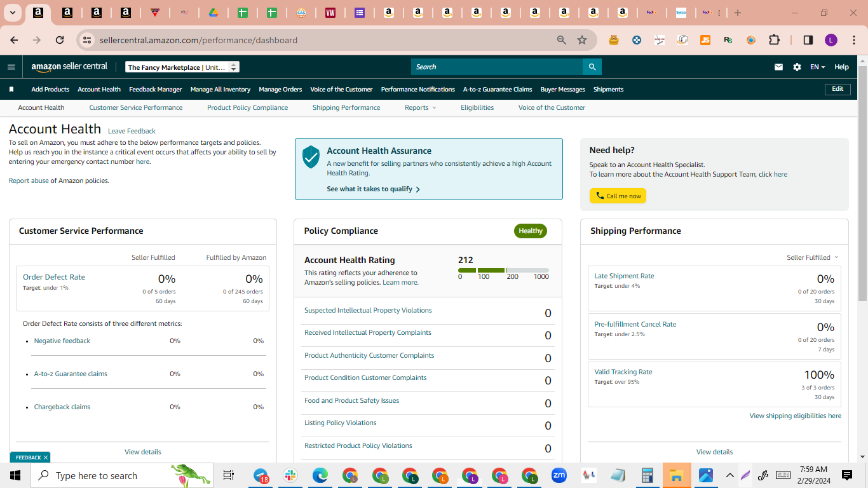Go to Manage Orders
Screen dimensions: 868x488
tap(280, 90)
